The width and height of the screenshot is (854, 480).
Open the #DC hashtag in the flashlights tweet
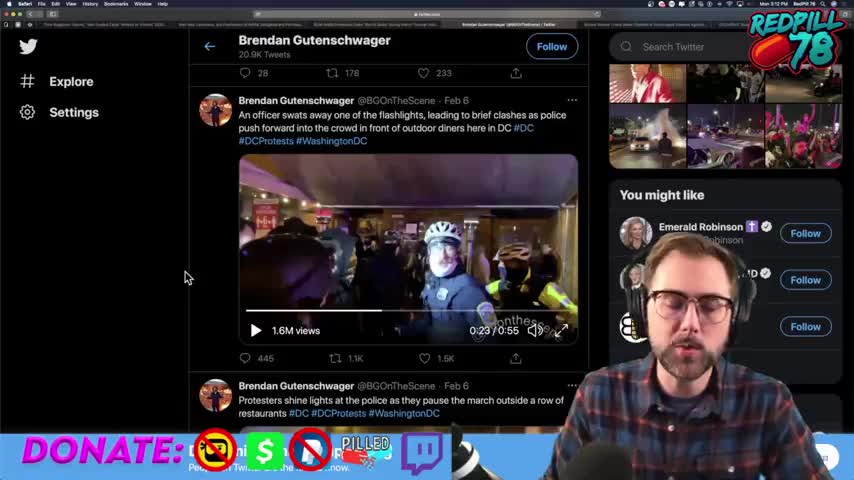click(x=523, y=128)
